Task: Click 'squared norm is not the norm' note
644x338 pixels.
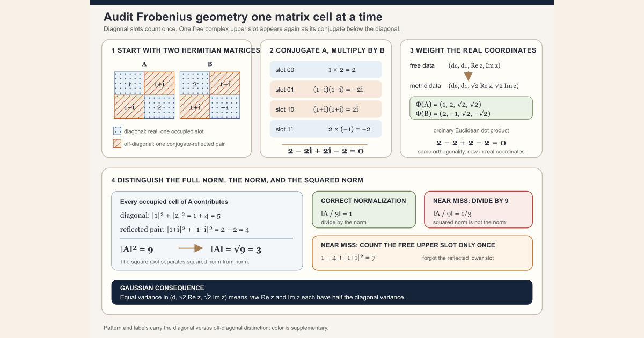Action: click(x=469, y=222)
